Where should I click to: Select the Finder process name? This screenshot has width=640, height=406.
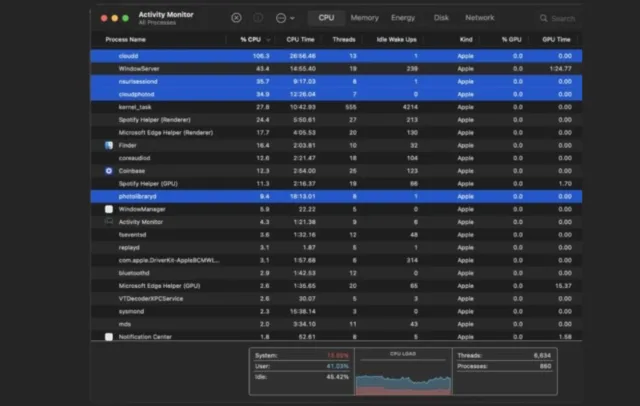[127, 145]
